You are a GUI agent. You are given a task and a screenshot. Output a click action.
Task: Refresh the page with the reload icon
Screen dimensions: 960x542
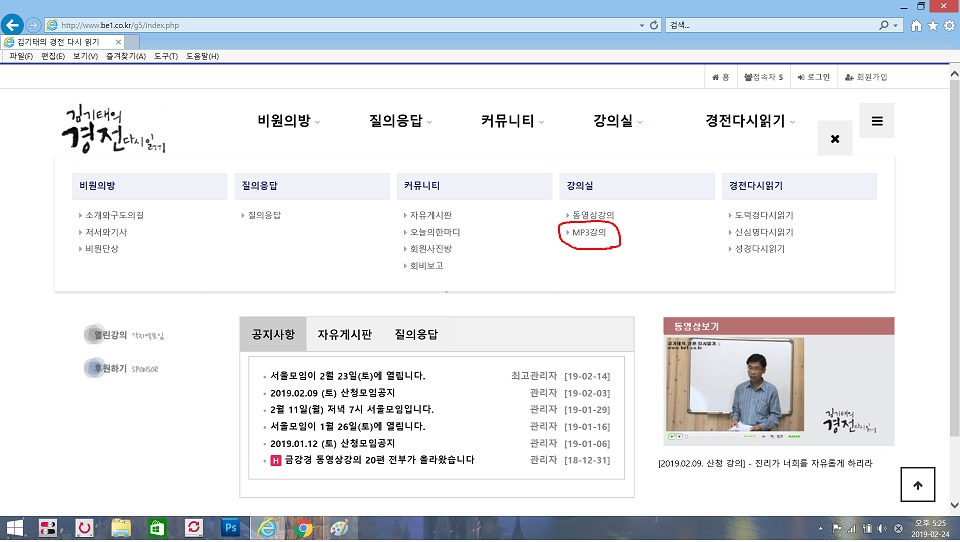click(x=654, y=25)
